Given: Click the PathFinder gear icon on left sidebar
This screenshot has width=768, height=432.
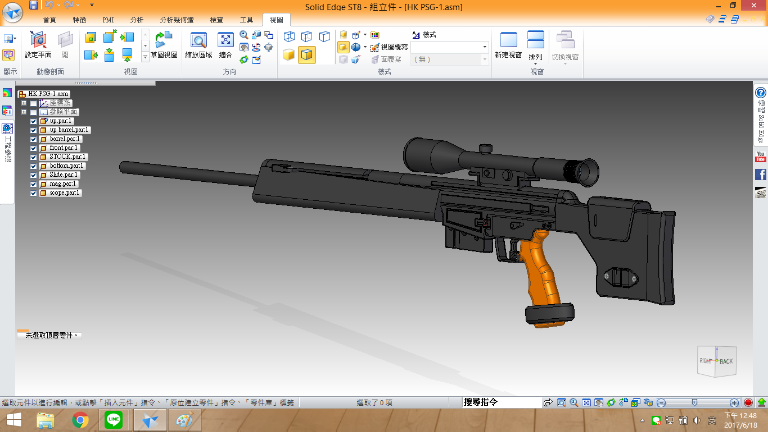Looking at the screenshot, I should (7, 128).
